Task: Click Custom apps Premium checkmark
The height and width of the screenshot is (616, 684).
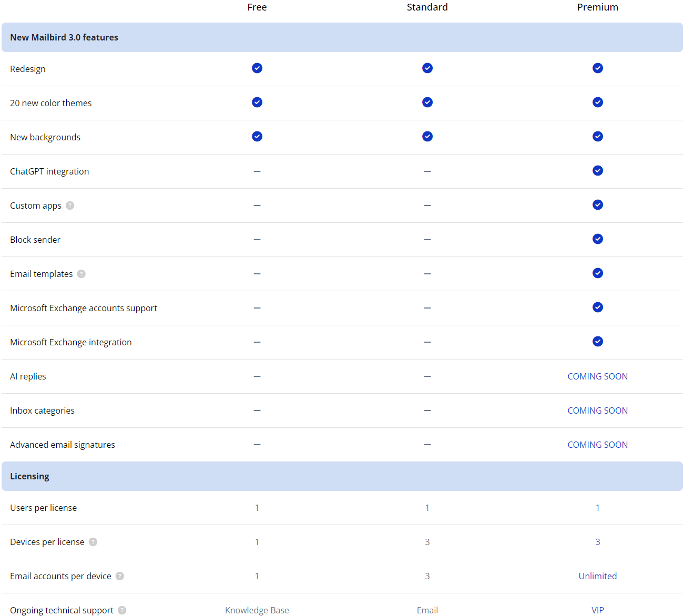Action: pos(598,205)
